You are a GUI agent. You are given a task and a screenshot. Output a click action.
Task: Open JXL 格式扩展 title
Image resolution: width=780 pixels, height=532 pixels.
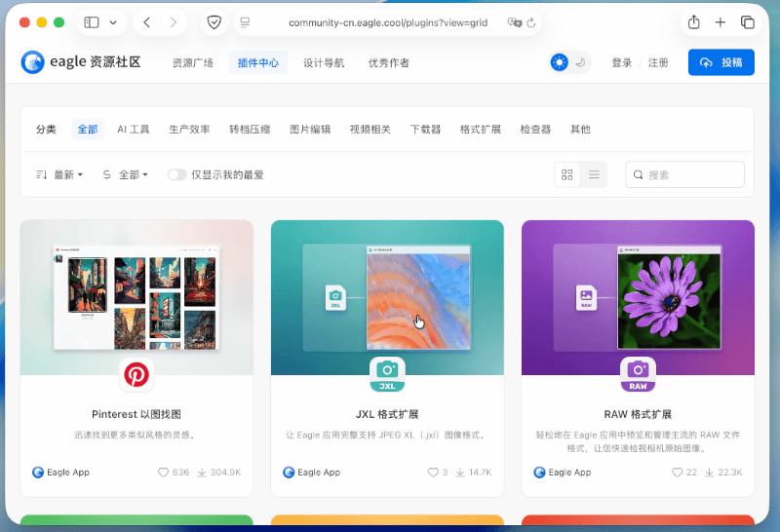pos(387,414)
